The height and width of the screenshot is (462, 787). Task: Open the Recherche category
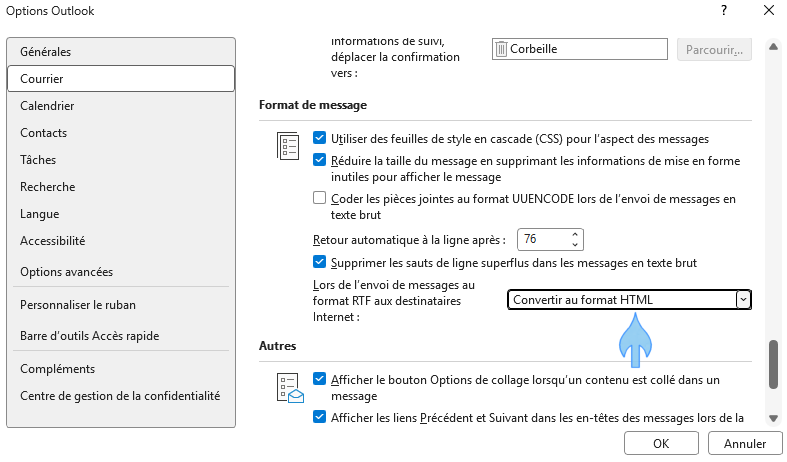(x=121, y=187)
